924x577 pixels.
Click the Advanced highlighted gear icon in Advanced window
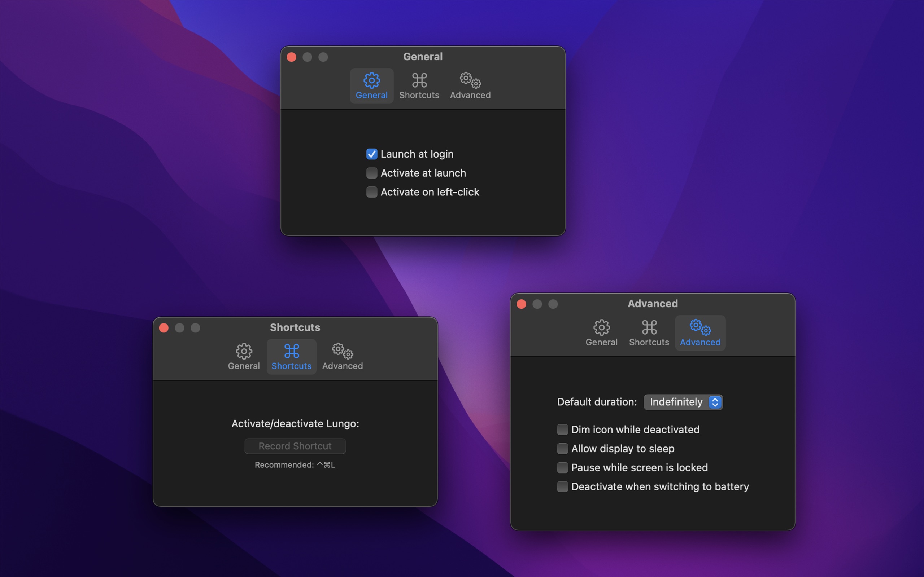(x=700, y=327)
